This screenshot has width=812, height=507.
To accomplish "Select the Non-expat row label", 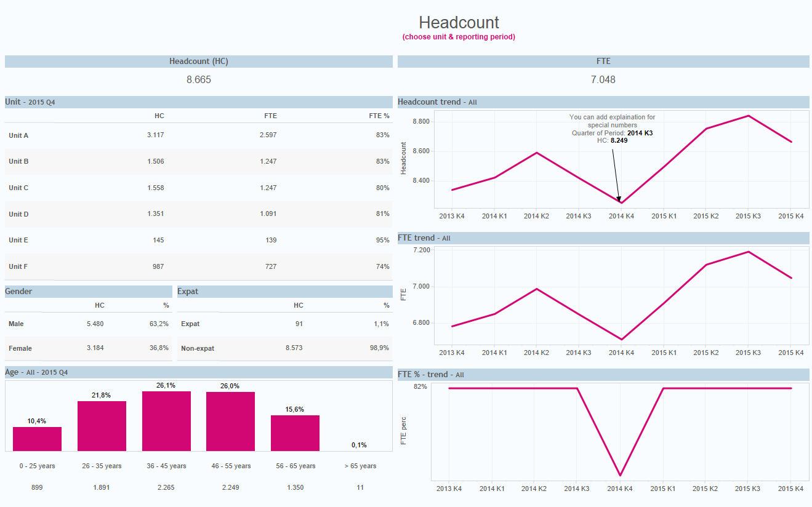I will pyautogui.click(x=198, y=348).
